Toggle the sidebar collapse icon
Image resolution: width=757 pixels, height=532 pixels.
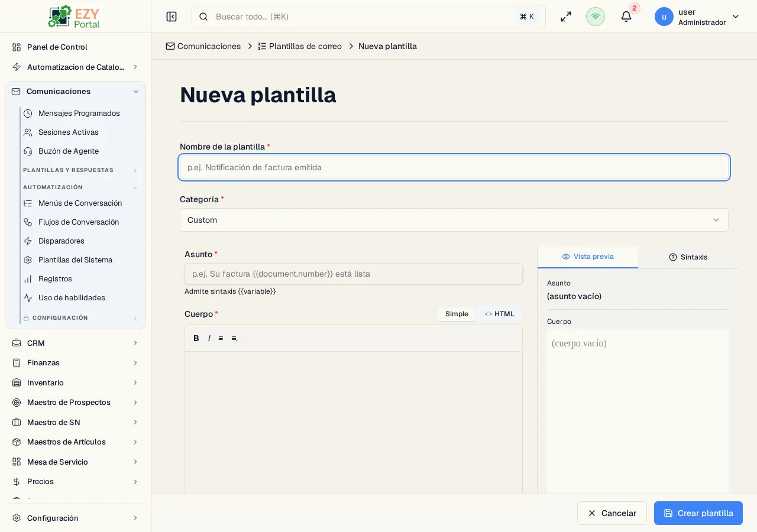point(172,17)
